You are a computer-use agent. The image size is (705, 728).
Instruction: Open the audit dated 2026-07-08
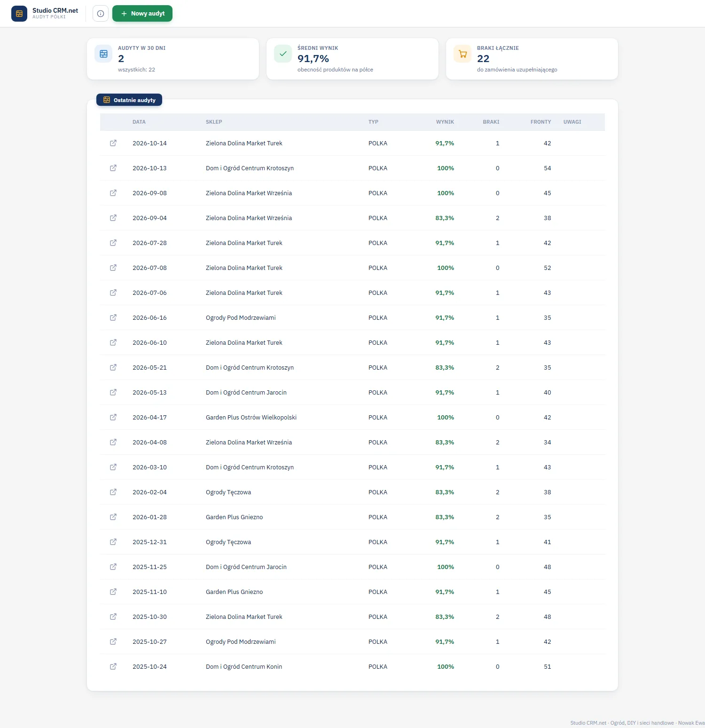tap(113, 268)
